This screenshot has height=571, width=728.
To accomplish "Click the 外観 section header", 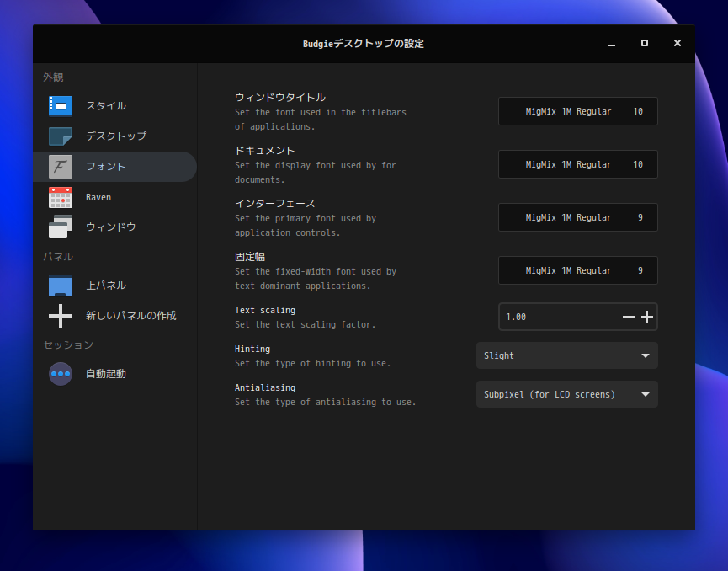I will pyautogui.click(x=53, y=77).
